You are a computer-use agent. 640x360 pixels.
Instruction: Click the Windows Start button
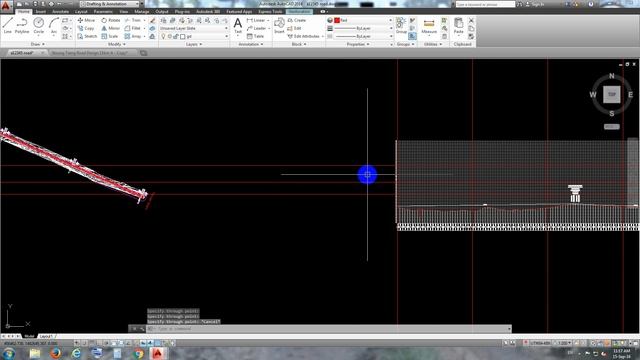point(9,353)
